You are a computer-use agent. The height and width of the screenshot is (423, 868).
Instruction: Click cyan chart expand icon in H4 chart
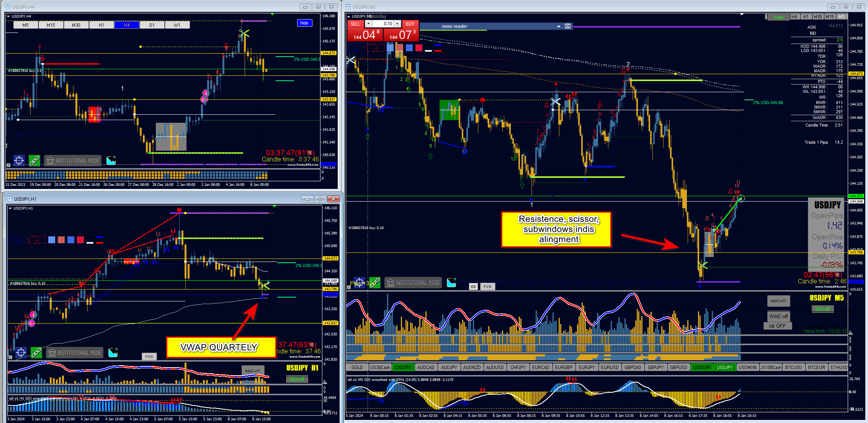pos(111,160)
